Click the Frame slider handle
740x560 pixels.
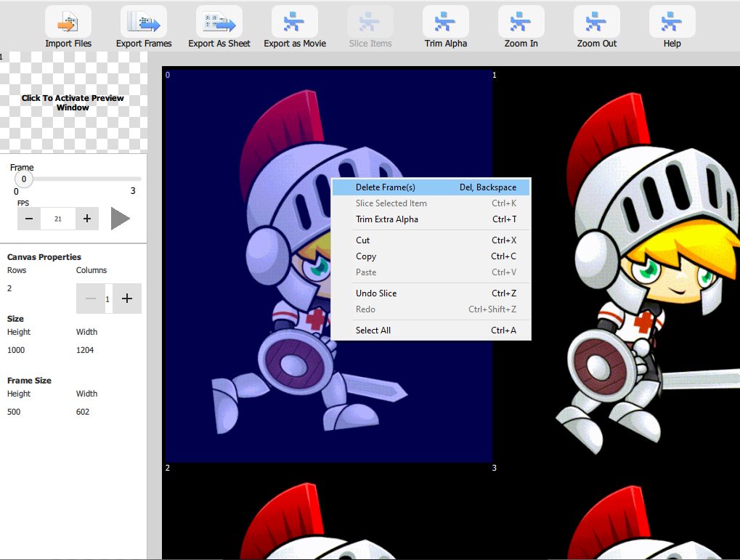tap(23, 179)
